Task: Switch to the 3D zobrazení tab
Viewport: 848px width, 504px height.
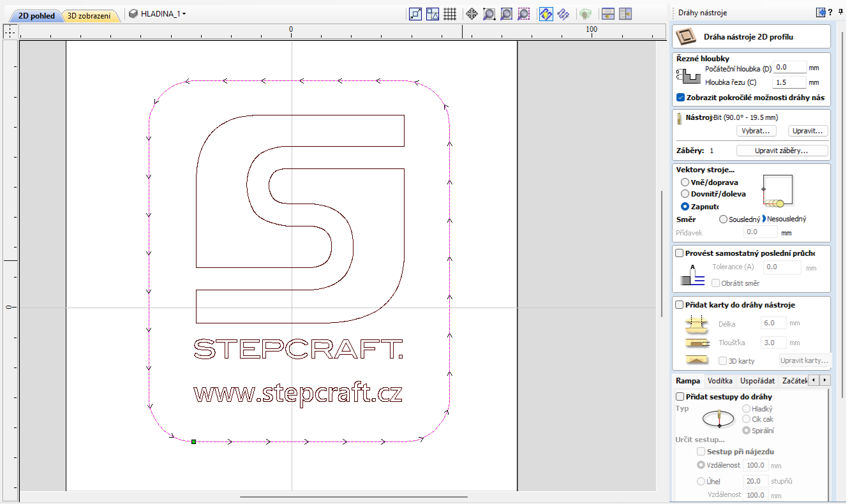Action: click(x=89, y=16)
